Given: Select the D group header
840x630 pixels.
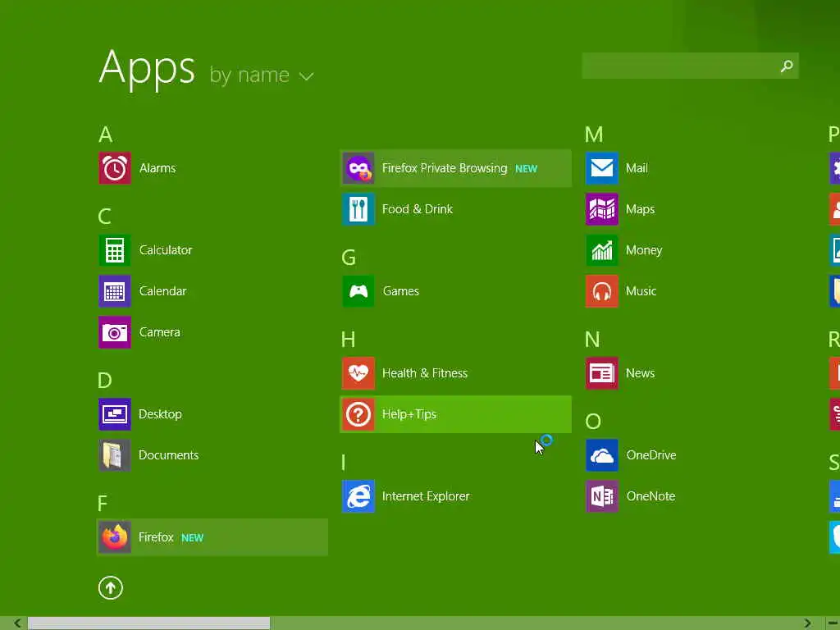Looking at the screenshot, I should 105,381.
